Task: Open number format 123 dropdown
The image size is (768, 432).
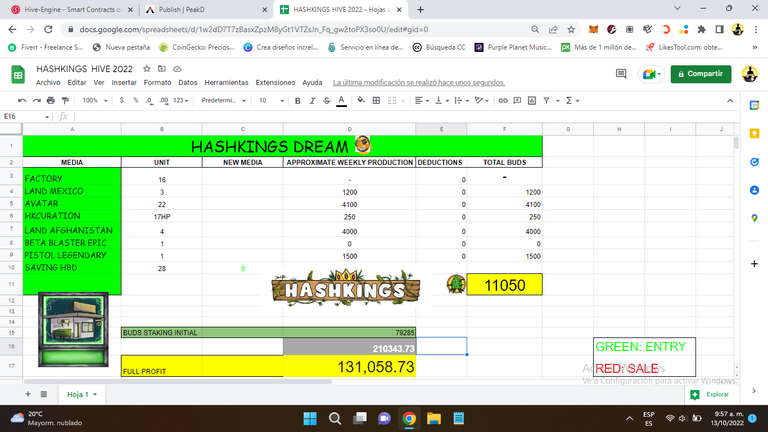Action: tap(181, 100)
